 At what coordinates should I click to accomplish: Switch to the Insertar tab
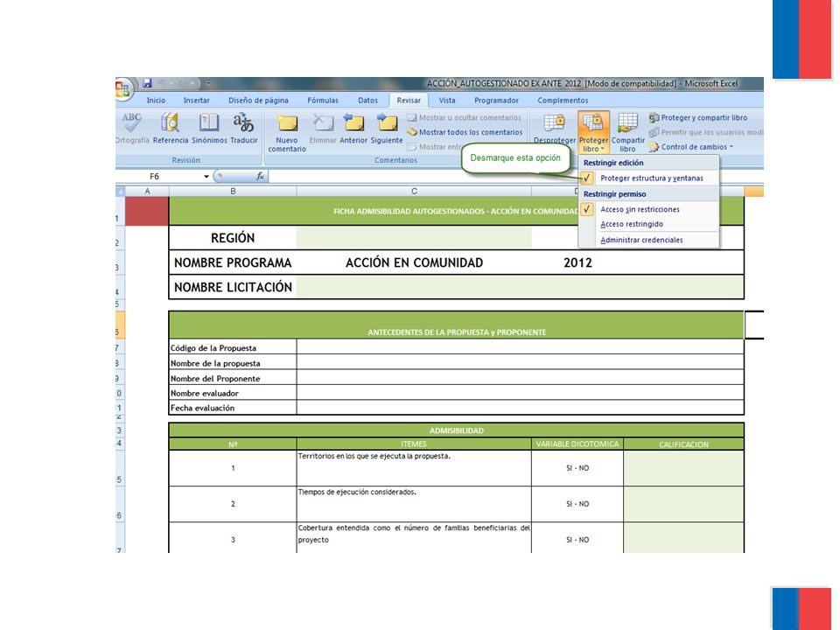[x=197, y=100]
